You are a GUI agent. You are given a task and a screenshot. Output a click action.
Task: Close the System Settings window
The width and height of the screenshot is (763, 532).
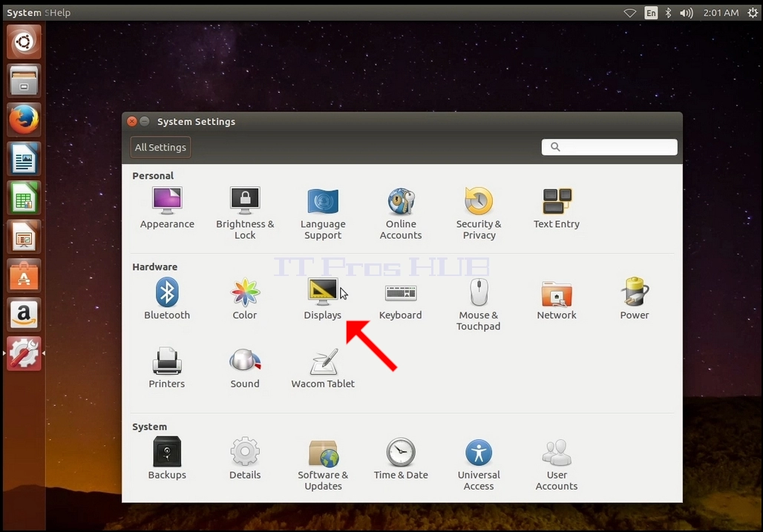132,121
